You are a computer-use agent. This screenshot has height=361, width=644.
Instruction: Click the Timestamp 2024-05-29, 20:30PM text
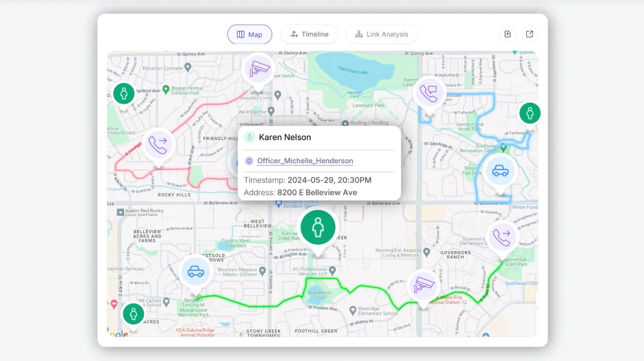307,180
